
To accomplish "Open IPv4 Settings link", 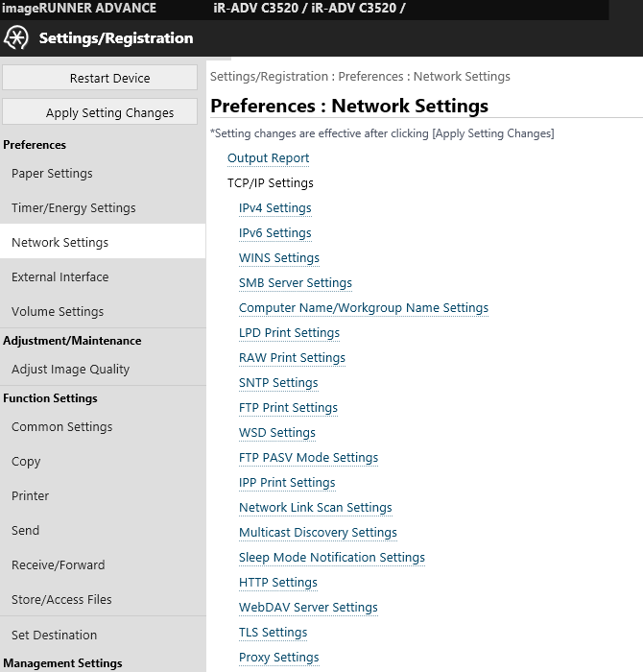I will [274, 208].
